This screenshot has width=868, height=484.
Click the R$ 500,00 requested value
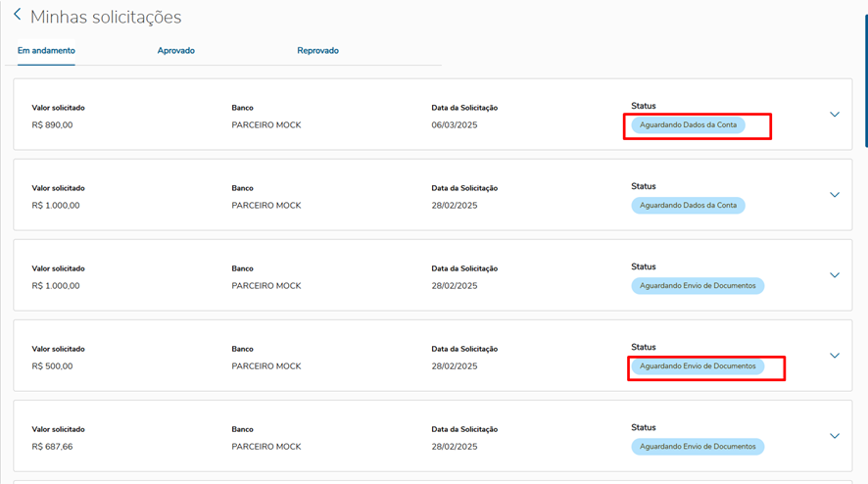tap(53, 366)
